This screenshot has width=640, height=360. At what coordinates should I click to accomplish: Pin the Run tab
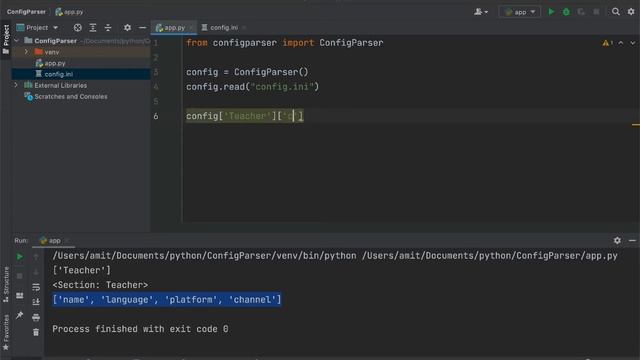click(20, 315)
